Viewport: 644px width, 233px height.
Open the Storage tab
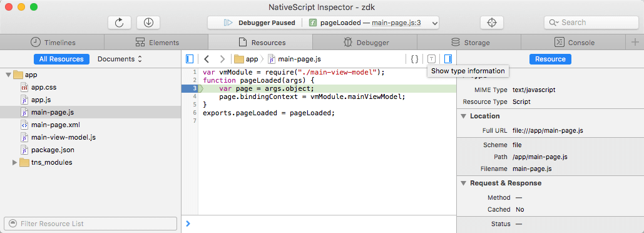tap(469, 43)
